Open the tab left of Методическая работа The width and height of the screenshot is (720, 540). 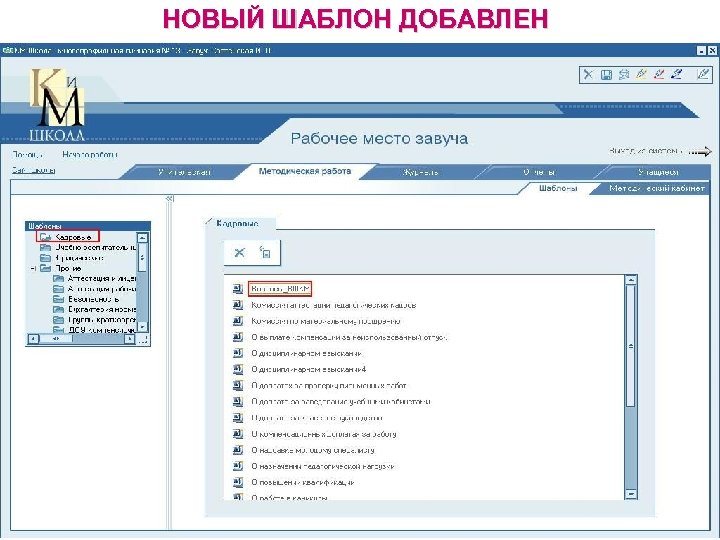point(184,172)
